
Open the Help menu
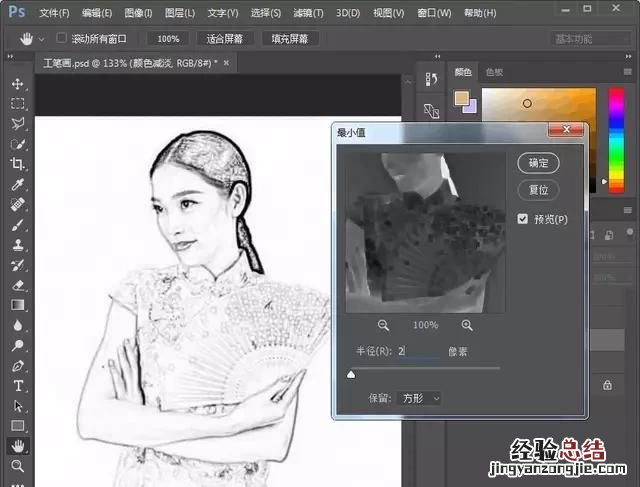(x=480, y=13)
